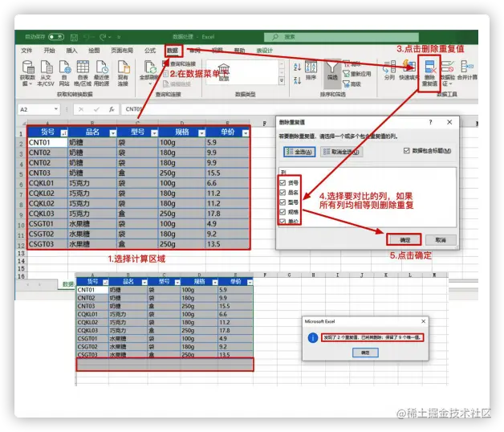Click the Sort Z to A descending icon
Viewport: 504px width, 432px height.
tap(297, 80)
